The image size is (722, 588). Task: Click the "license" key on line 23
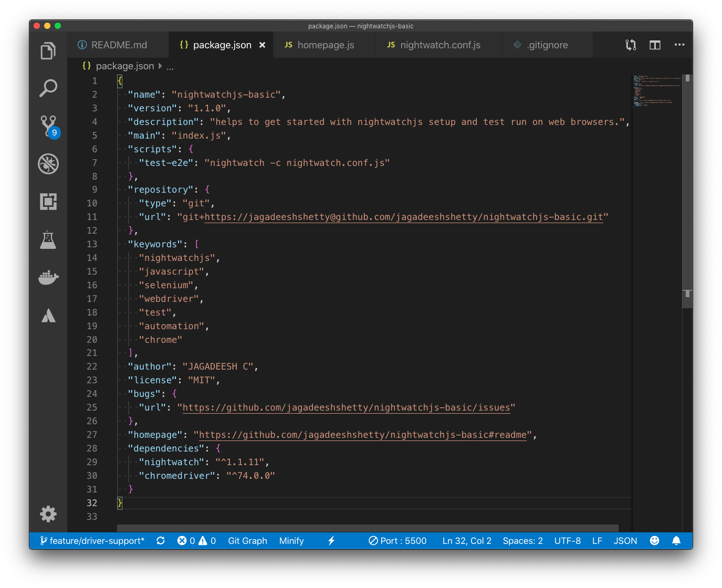coord(152,380)
